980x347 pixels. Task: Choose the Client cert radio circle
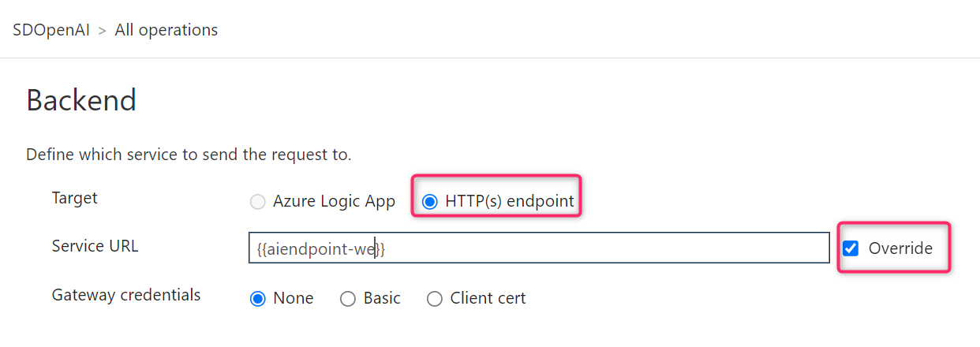[x=435, y=299]
